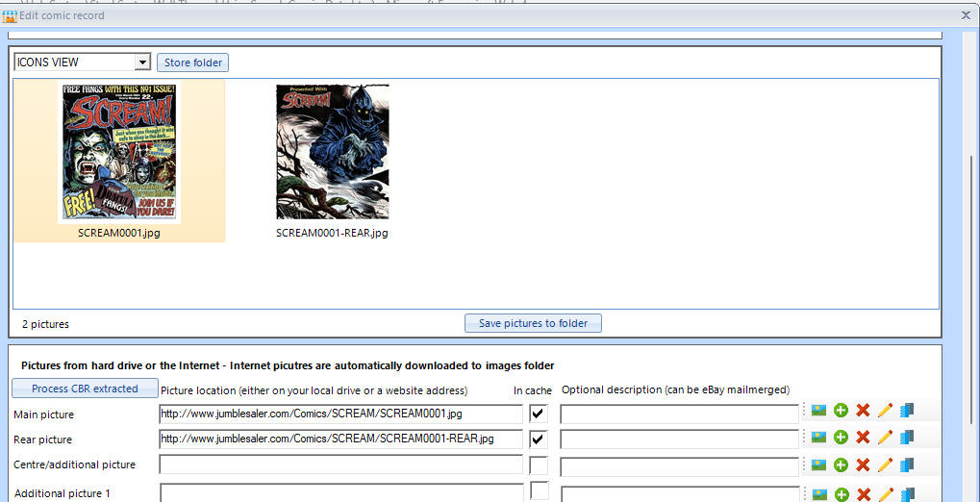Click green plus icon for Centre/additional picture

842,464
